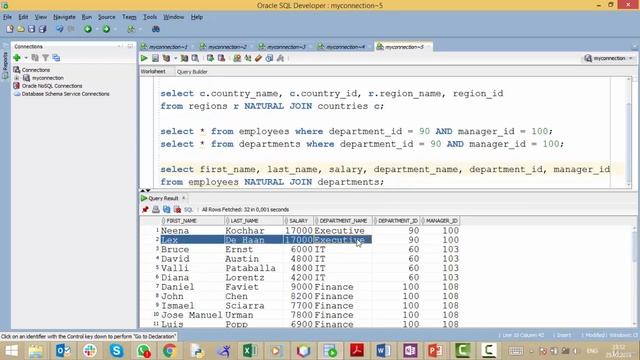Image resolution: width=640 pixels, height=360 pixels.
Task: Sort by the SALARY column header
Action: 298,221
